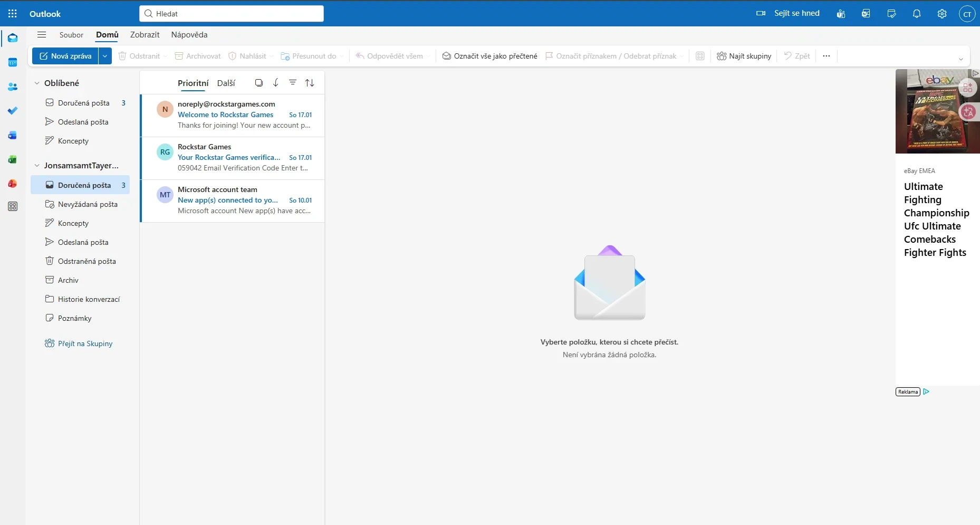Click the jump-to arrow icon in the list header
The width and height of the screenshot is (980, 525).
tap(276, 83)
